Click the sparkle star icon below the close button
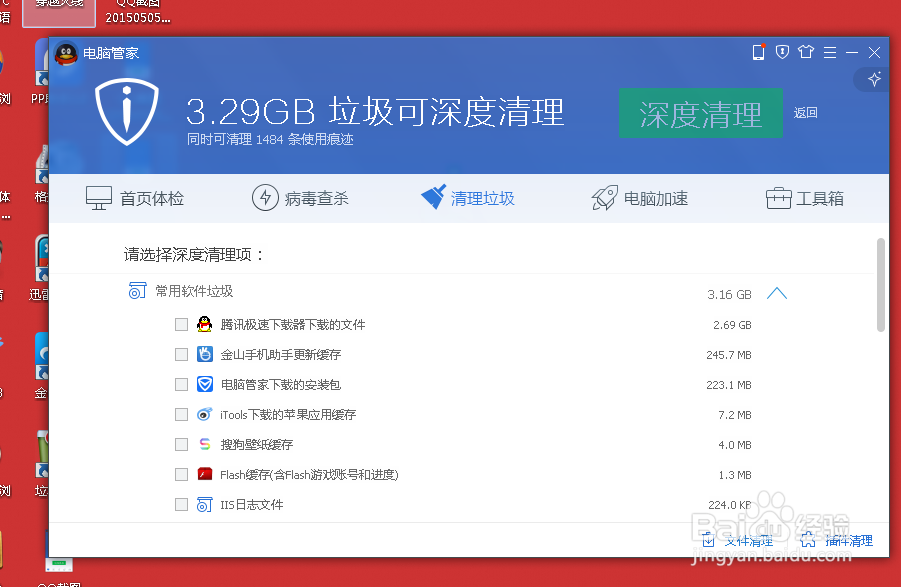The width and height of the screenshot is (901, 587). coord(874,79)
